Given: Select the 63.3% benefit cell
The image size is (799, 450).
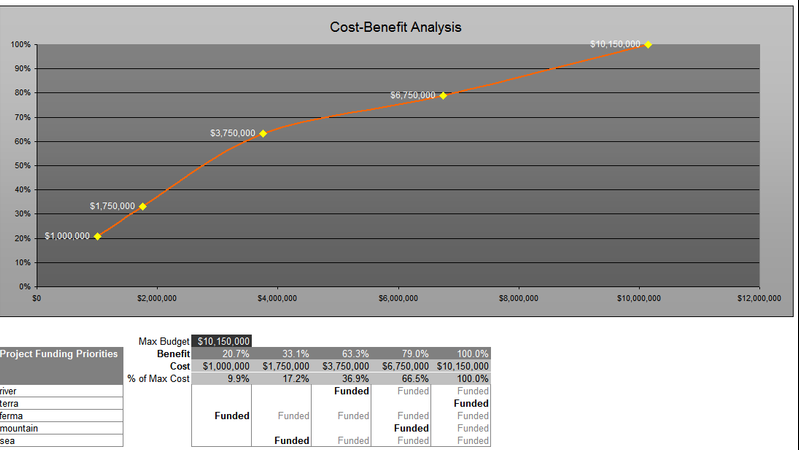Looking at the screenshot, I should pos(341,354).
